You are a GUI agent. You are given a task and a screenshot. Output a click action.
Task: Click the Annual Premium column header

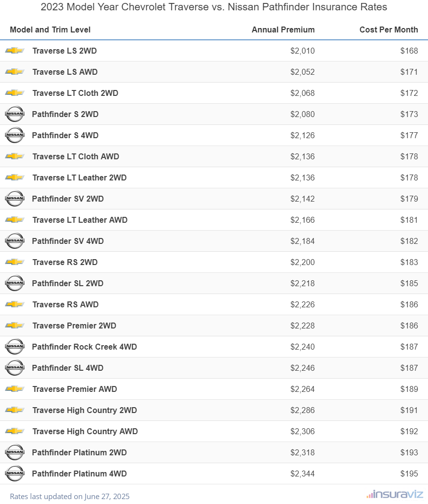[x=283, y=30]
